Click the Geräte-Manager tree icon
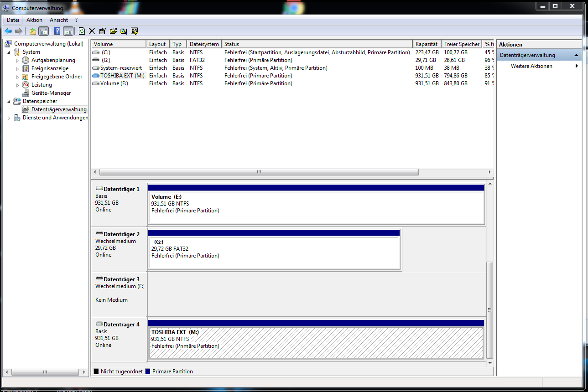Screen dimensions: 588x392 point(26,93)
